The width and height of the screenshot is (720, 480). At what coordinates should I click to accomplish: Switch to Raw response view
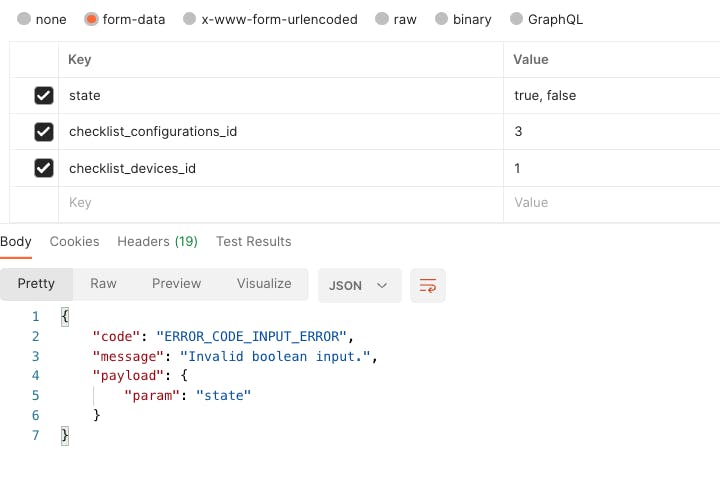103,284
